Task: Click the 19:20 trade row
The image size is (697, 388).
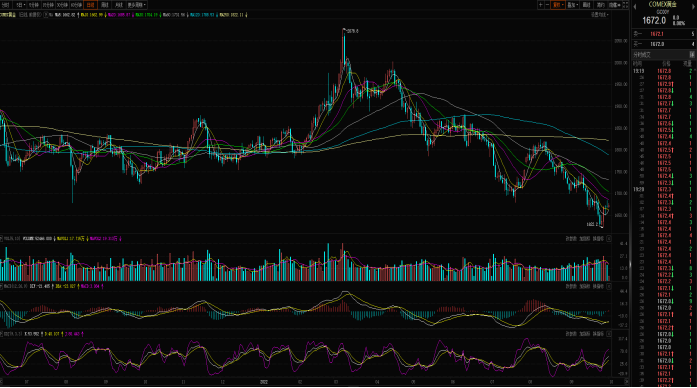Action: (x=664, y=189)
